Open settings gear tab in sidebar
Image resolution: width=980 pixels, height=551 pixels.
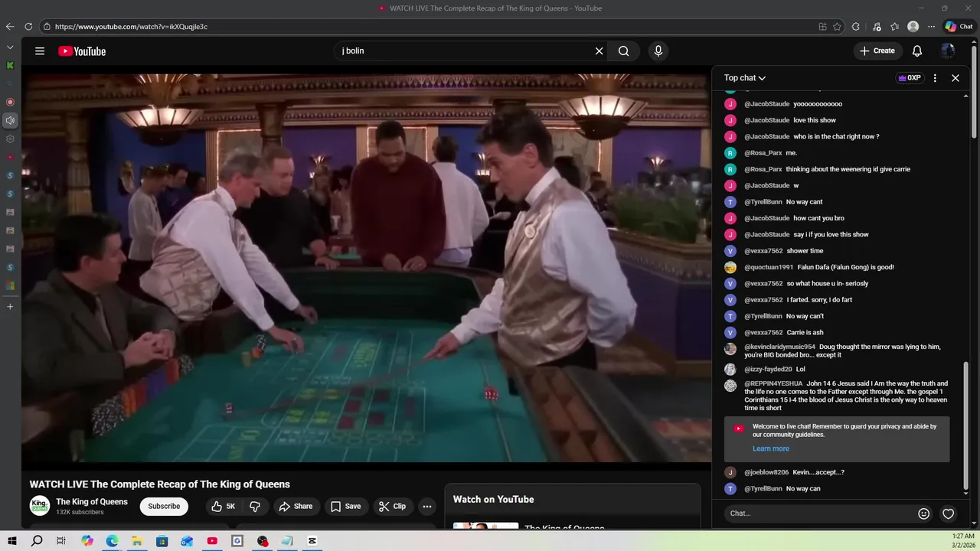pyautogui.click(x=10, y=139)
